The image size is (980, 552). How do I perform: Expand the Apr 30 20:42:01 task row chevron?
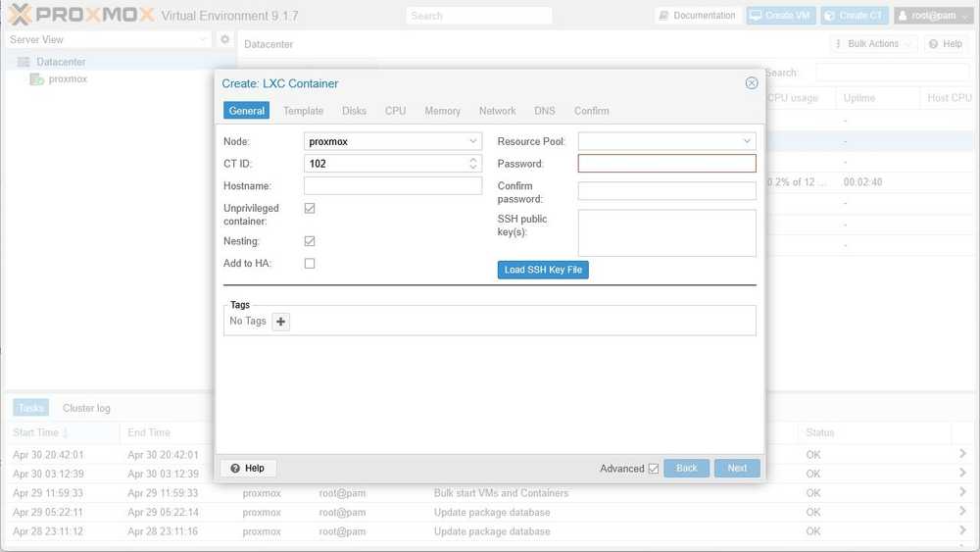962,455
